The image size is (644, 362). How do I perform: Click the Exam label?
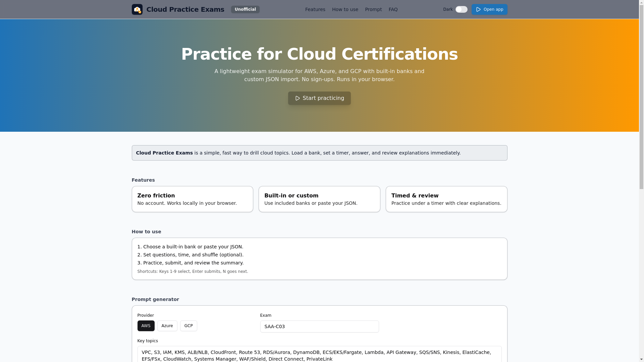pos(266,315)
